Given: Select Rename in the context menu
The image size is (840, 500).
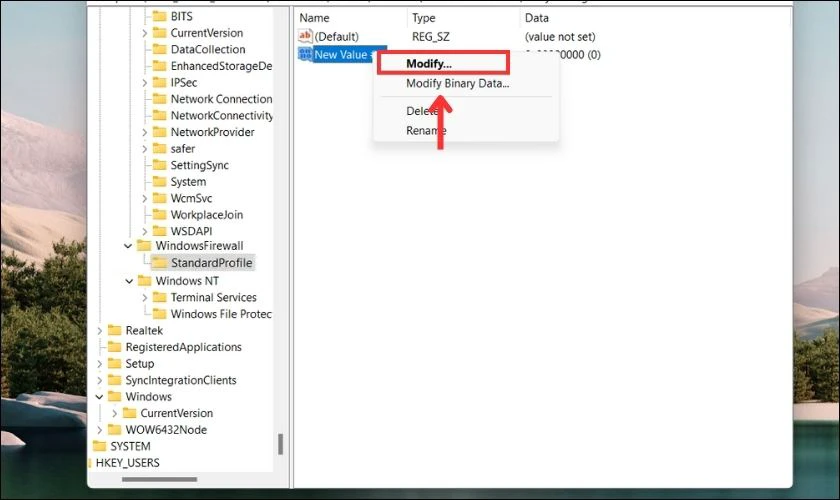Looking at the screenshot, I should 426,130.
